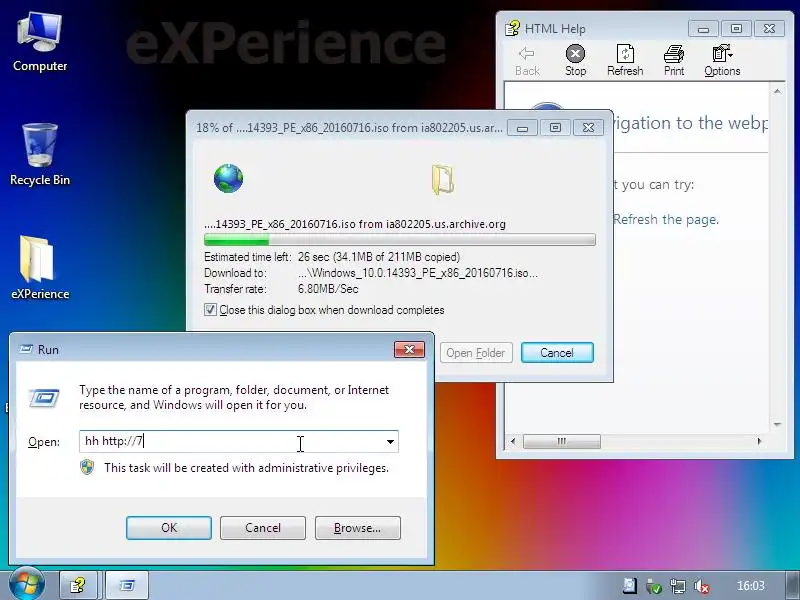Minimize the download dialog

522,128
